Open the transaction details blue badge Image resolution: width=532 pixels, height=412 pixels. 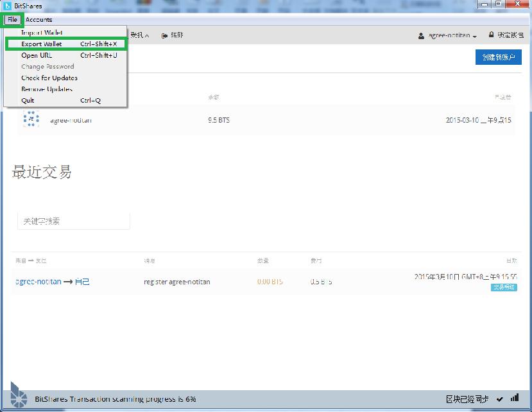504,288
